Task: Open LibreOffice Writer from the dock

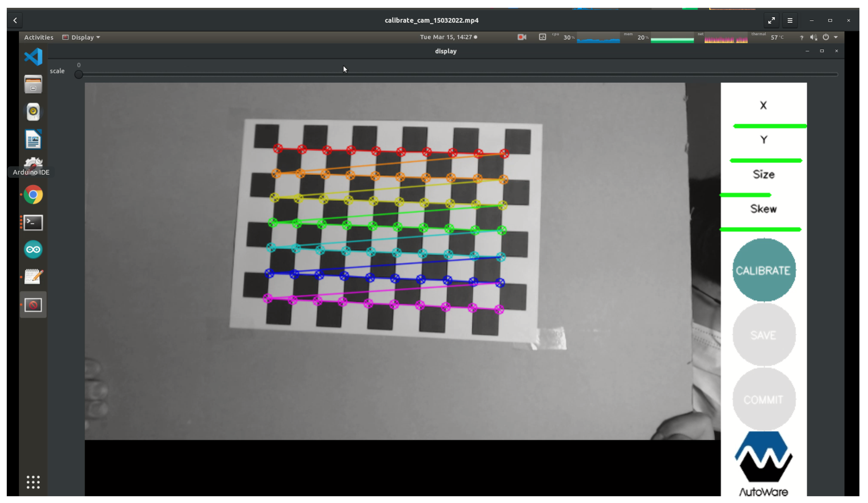Action: point(33,139)
